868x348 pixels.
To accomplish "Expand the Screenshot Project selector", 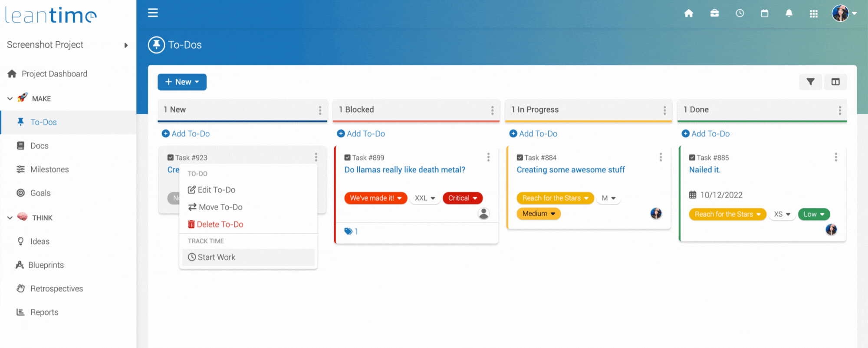I will (68, 45).
